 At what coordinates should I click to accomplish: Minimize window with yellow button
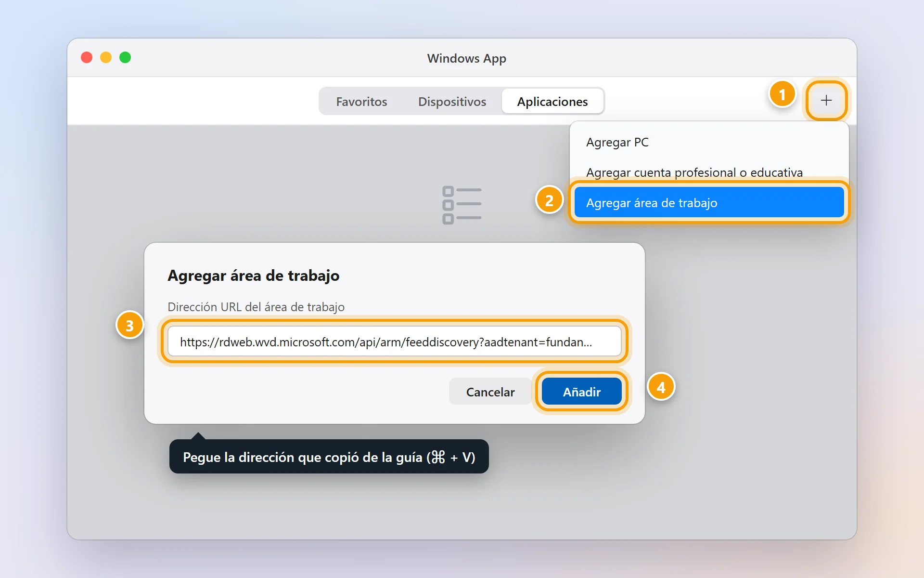(x=106, y=58)
